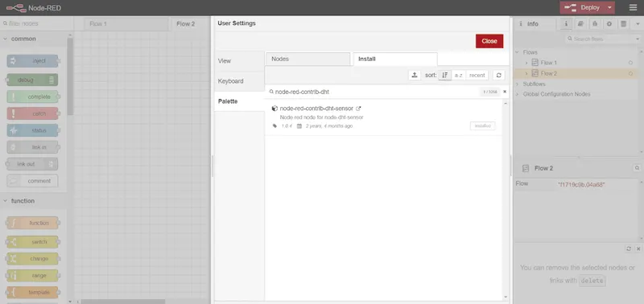Toggle the Flow 1 enable circle
The image size is (644, 304).
[630, 63]
